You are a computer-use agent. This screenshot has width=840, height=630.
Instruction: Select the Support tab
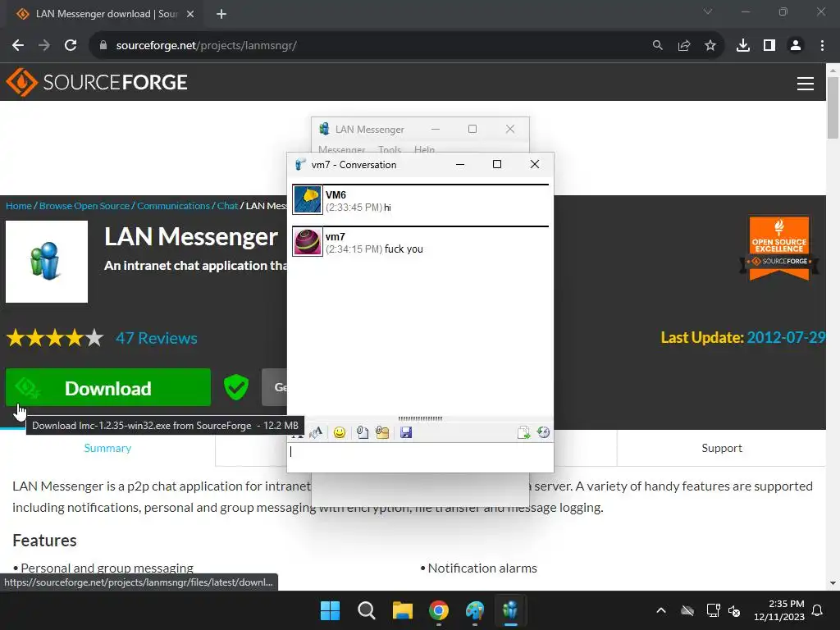pos(722,448)
